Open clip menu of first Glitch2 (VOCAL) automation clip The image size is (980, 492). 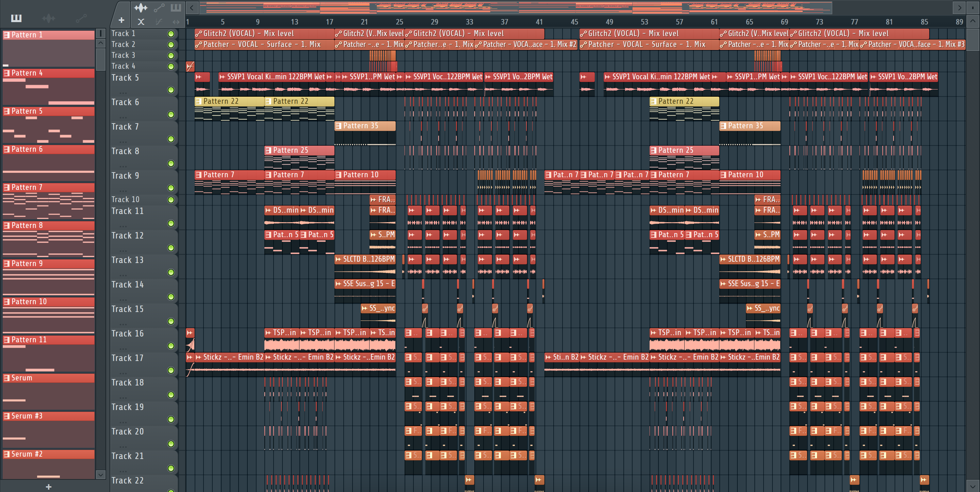pyautogui.click(x=199, y=34)
